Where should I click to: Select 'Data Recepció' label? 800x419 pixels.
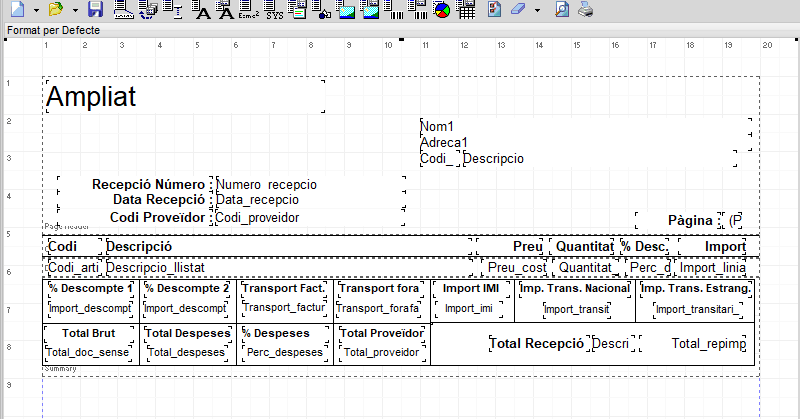pyautogui.click(x=135, y=200)
